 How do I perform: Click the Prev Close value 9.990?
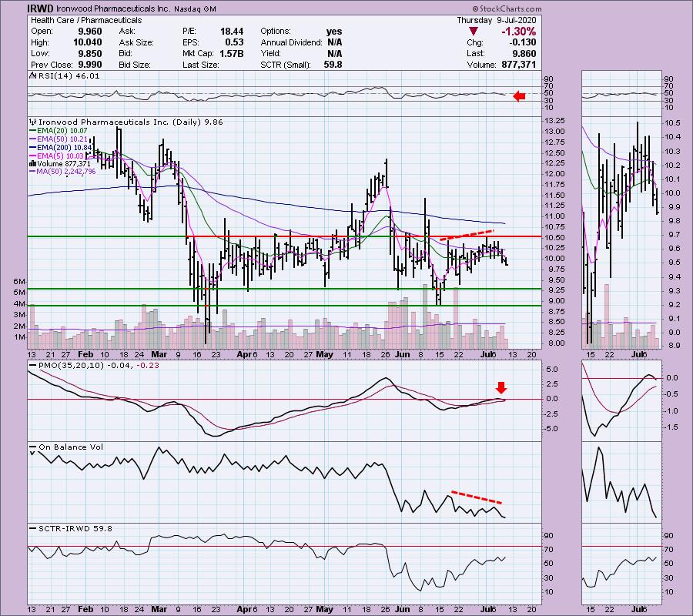(90, 65)
